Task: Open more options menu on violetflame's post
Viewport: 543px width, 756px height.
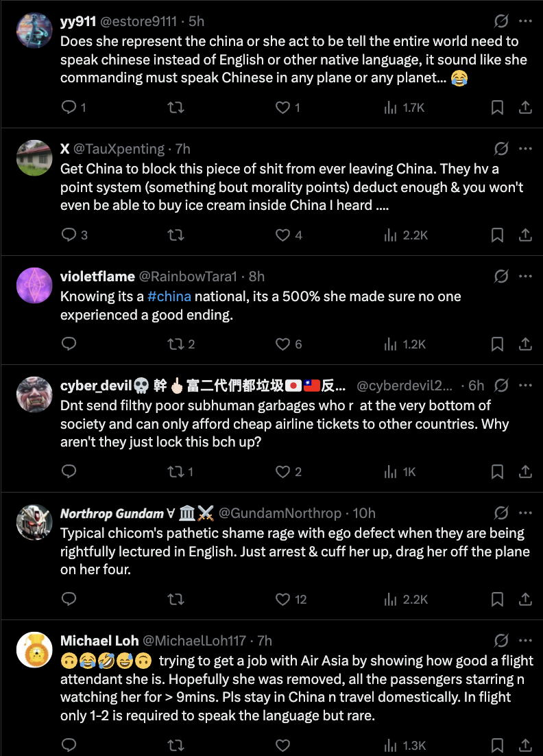Action: [x=525, y=276]
